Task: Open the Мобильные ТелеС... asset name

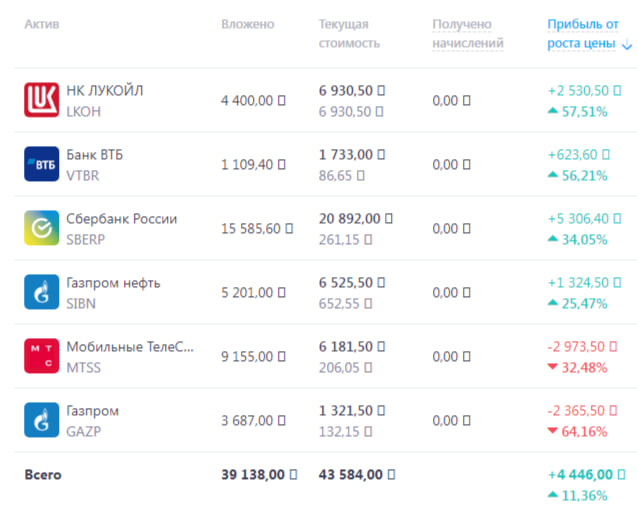Action: (x=130, y=347)
